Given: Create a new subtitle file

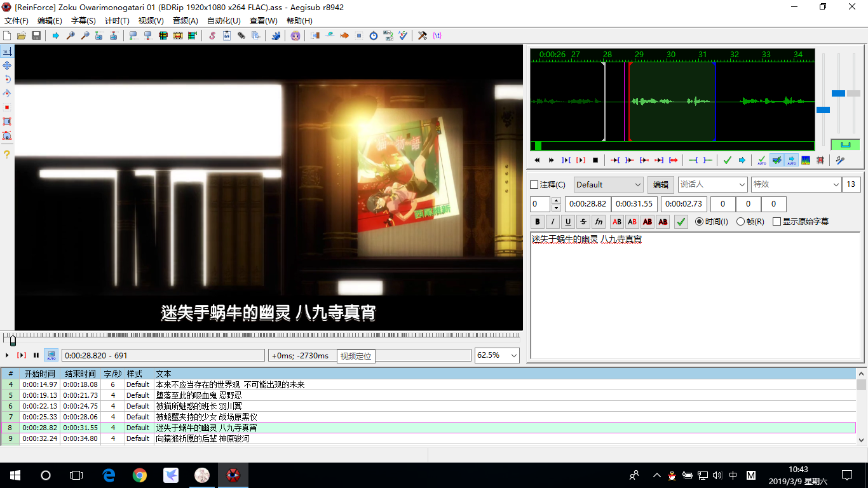Looking at the screenshot, I should (6, 36).
